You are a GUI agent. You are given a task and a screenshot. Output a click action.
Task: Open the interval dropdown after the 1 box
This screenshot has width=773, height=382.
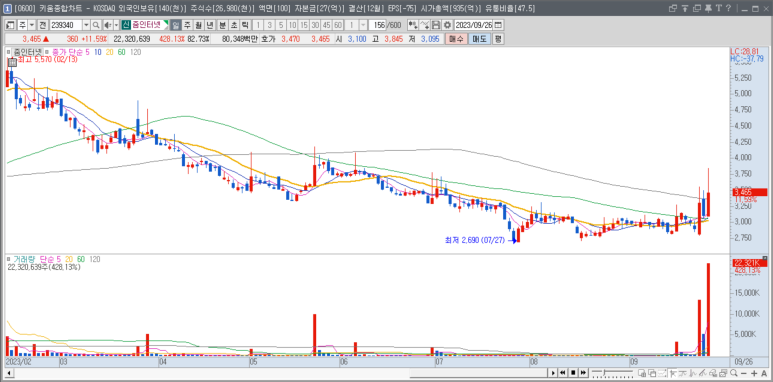(364, 25)
